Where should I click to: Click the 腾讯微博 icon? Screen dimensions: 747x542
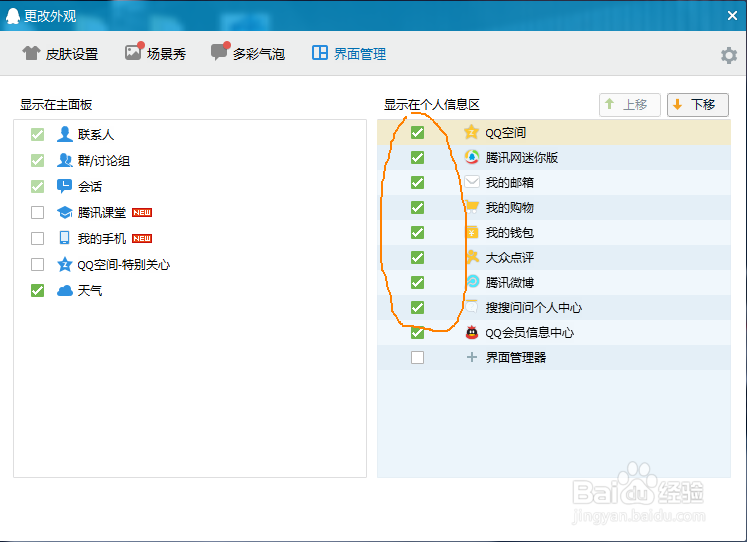point(473,281)
